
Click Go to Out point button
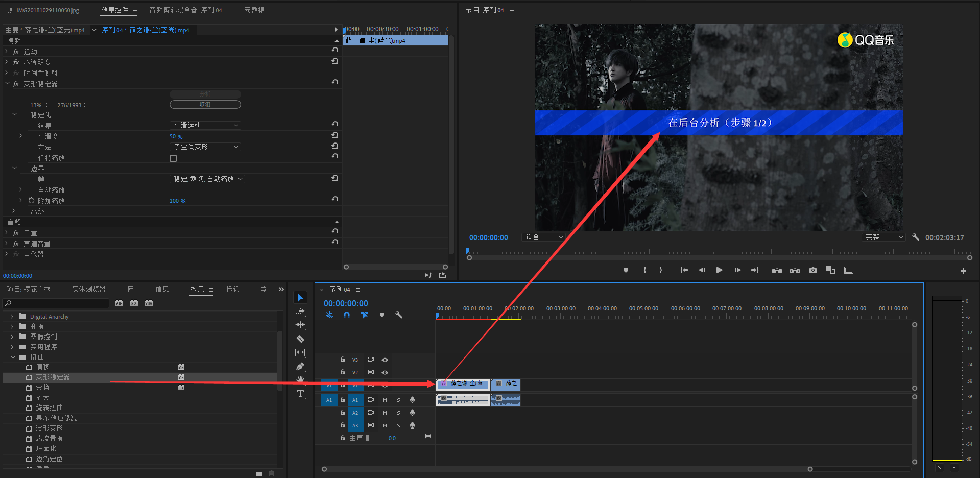point(755,270)
